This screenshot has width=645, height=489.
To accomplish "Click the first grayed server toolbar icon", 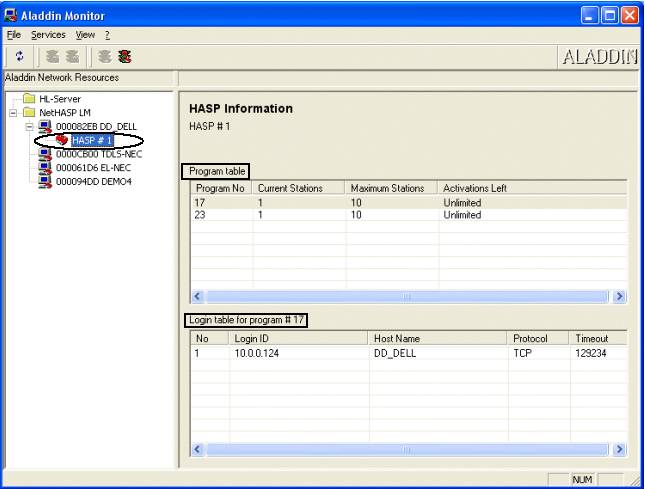I will tap(52, 56).
